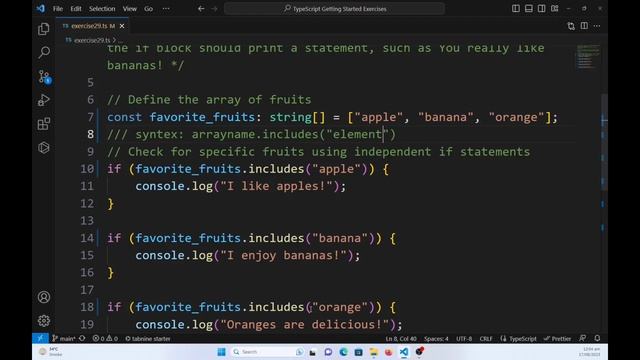Click the "Oranges are delicious!" string
Screen dimensions: 640x360
304,324
